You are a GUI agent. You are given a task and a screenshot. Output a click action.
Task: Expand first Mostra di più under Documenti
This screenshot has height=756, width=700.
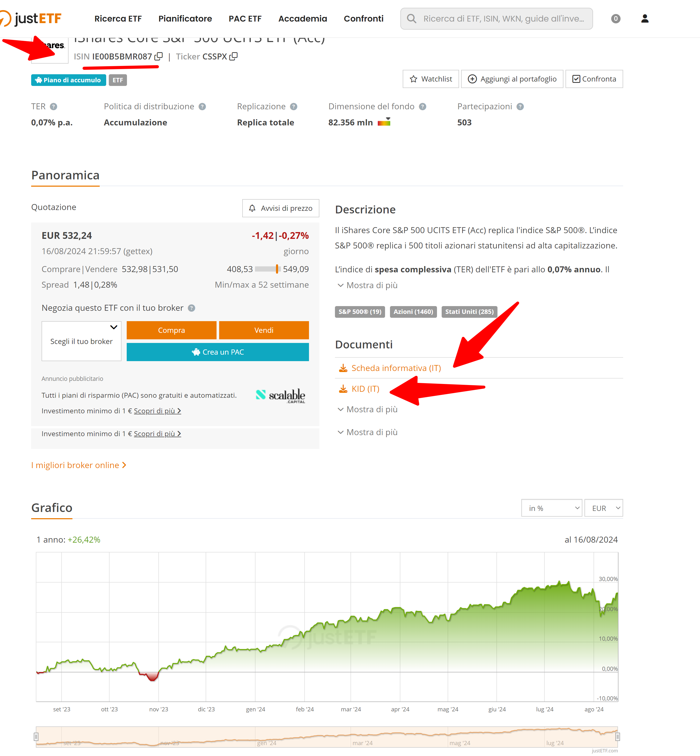pos(367,409)
